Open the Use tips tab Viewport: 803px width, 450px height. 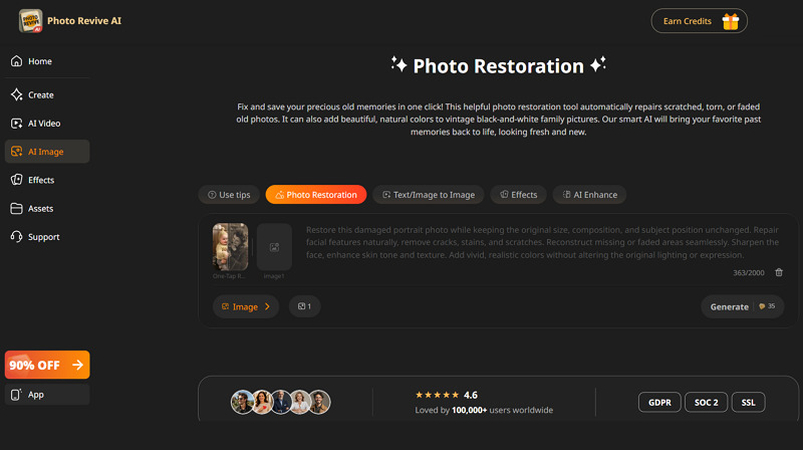[229, 195]
